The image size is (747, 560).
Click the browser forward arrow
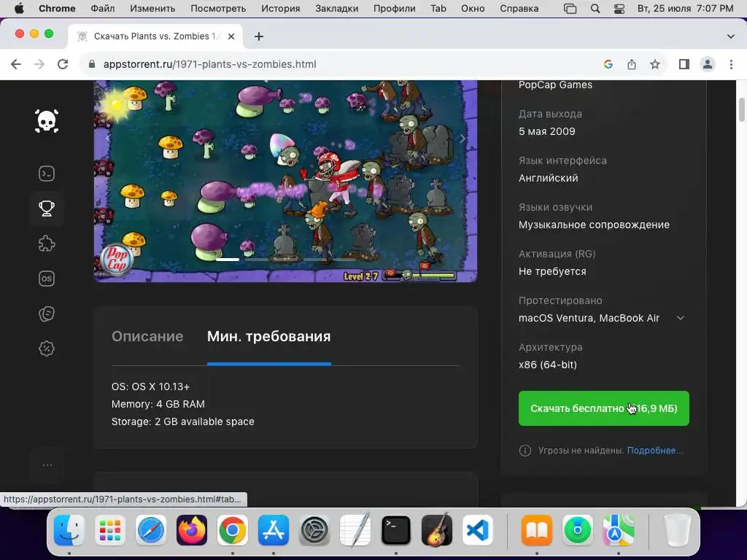[39, 64]
